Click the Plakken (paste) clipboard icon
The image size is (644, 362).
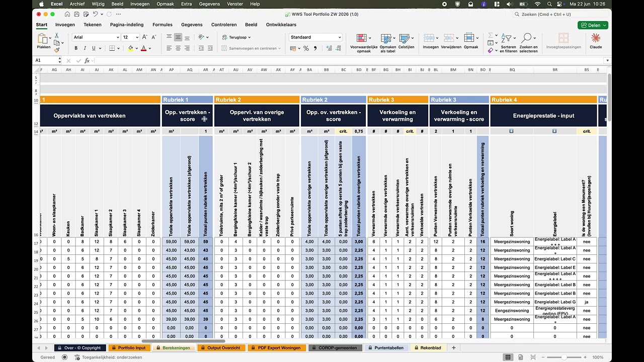coord(43,39)
